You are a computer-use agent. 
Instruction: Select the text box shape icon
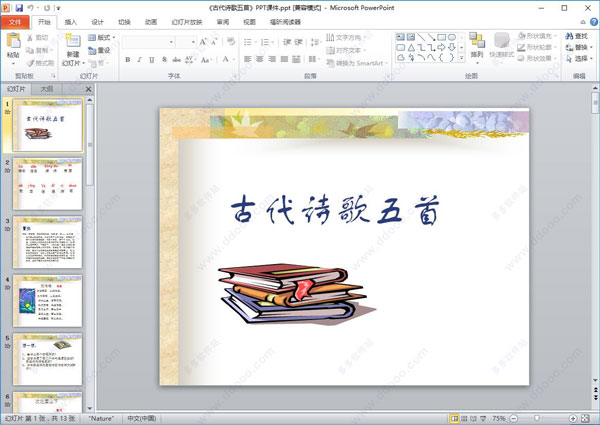[400, 37]
